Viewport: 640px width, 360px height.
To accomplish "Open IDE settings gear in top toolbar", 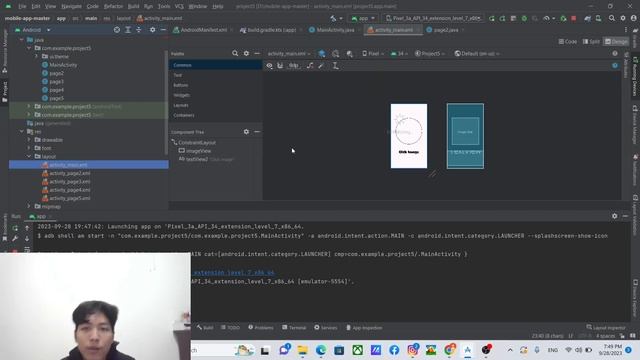I will pos(623,18).
